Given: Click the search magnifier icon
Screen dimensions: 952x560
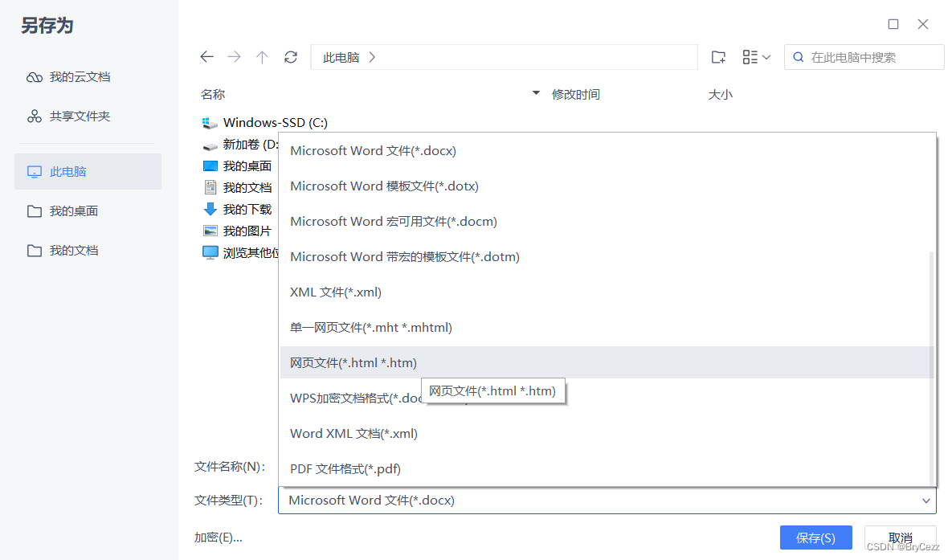Looking at the screenshot, I should coord(799,57).
